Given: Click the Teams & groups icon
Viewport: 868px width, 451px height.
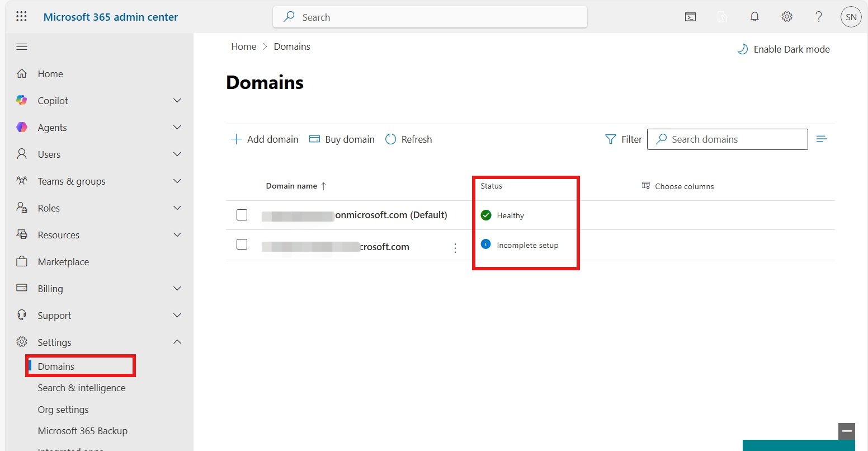Looking at the screenshot, I should click(x=22, y=181).
